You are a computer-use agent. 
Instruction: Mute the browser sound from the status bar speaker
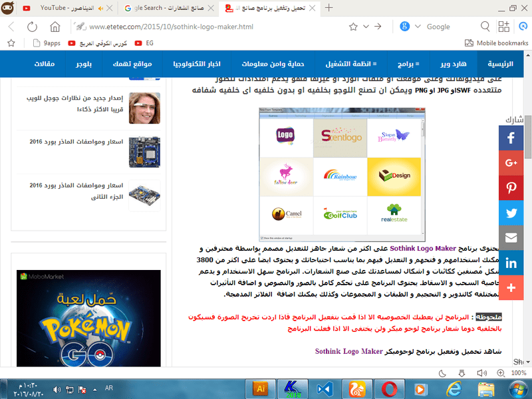point(481,373)
